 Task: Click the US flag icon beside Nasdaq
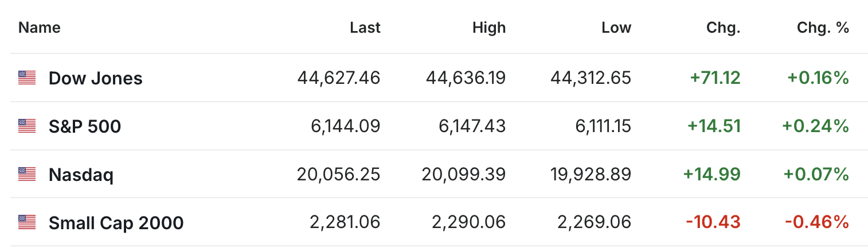coord(27,174)
